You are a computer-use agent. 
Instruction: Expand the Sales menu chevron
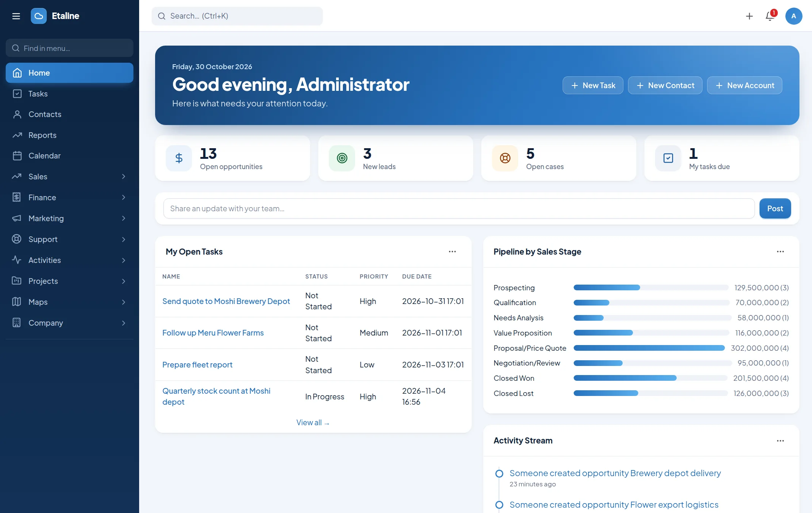124,176
